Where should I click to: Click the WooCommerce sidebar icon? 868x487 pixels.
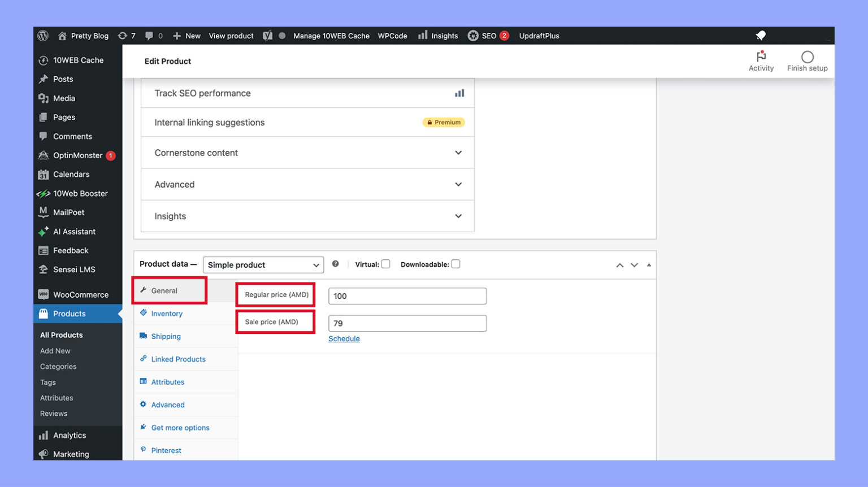pyautogui.click(x=44, y=294)
